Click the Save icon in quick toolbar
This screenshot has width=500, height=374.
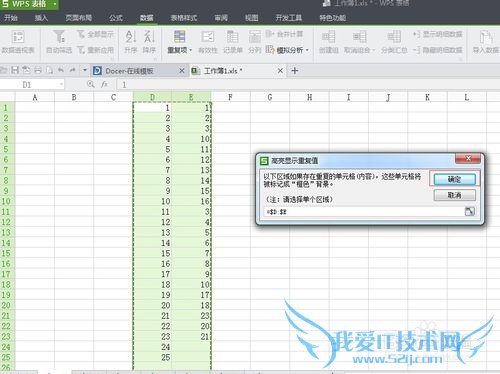click(x=15, y=70)
